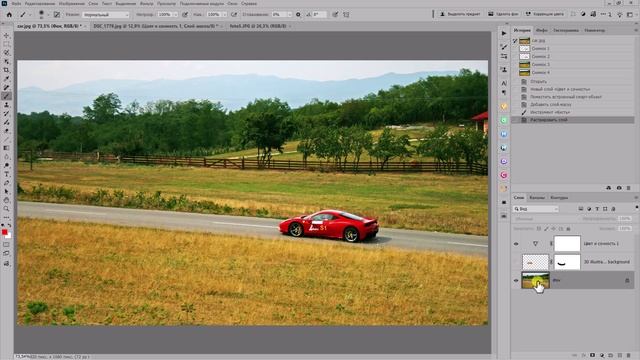The width and height of the screenshot is (640, 360).
Task: Delete layer trash icon in Layers panel
Action: pyautogui.click(x=629, y=355)
